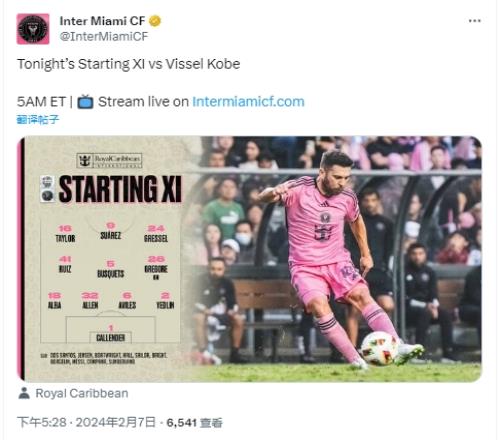The image size is (500, 440).
Task: Click the person icon beside Royal Caribbean tag
Action: pos(24,393)
